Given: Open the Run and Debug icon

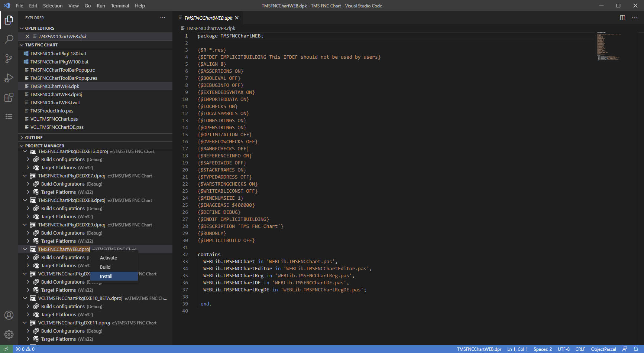Looking at the screenshot, I should click(x=9, y=78).
